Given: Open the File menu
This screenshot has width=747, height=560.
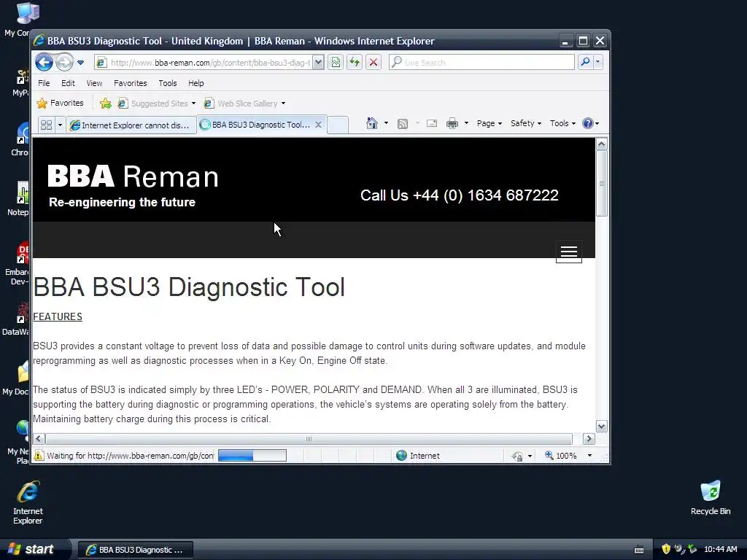Looking at the screenshot, I should [x=44, y=83].
